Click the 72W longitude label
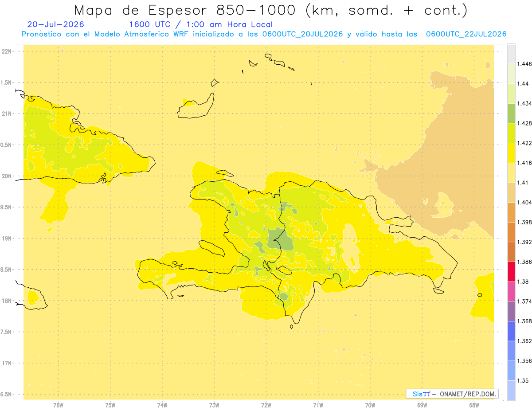This screenshot has width=532, height=411. 266,405
